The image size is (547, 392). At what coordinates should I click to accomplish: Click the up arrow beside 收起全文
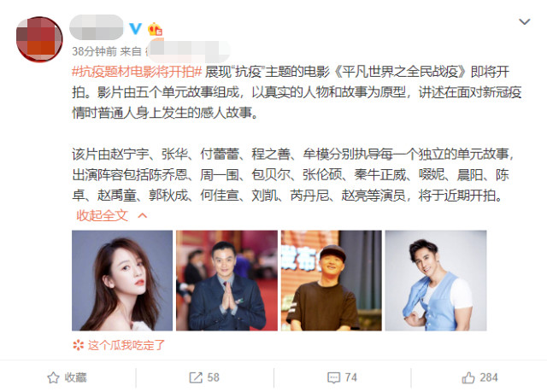pos(143,216)
